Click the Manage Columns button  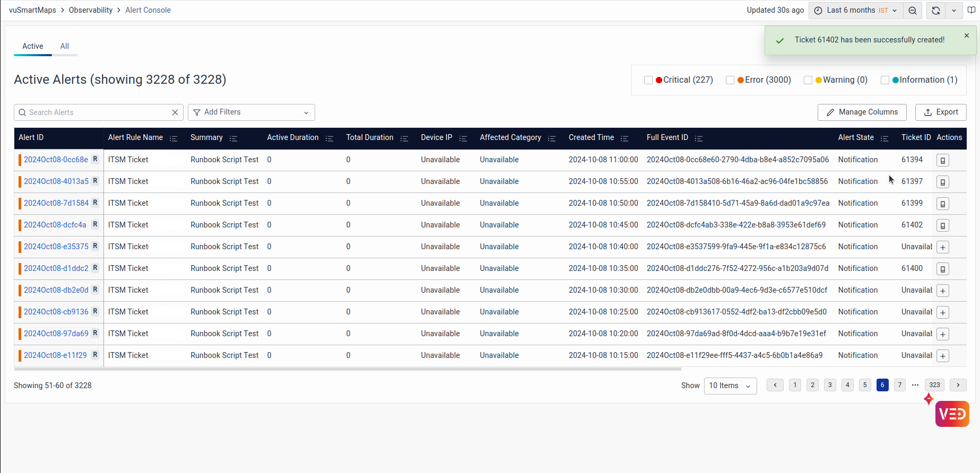(x=862, y=112)
